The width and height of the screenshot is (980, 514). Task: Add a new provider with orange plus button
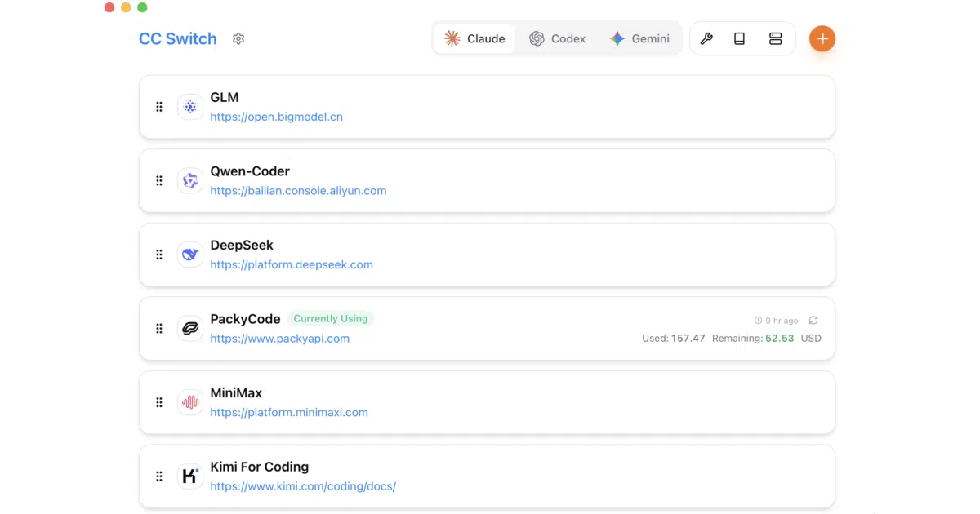(x=822, y=38)
